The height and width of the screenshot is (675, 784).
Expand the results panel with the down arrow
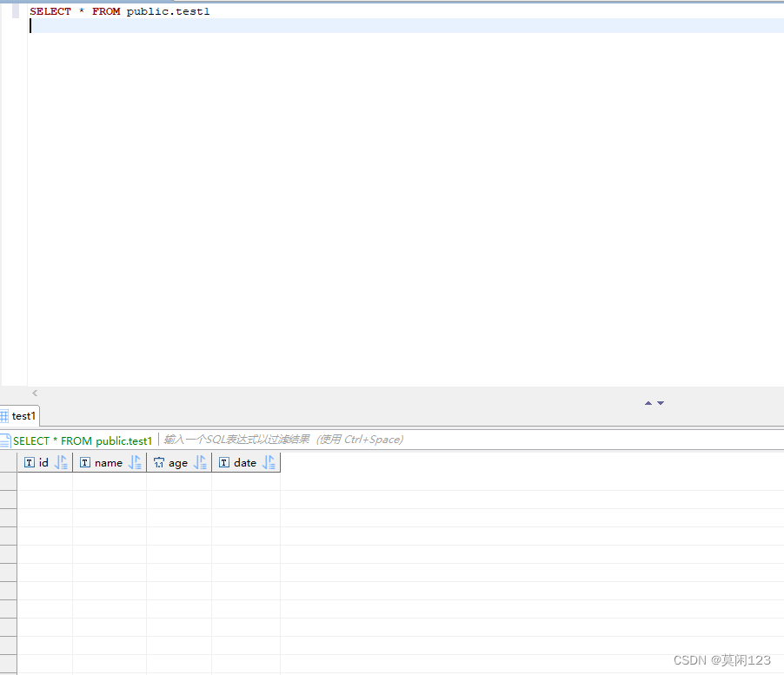(660, 403)
